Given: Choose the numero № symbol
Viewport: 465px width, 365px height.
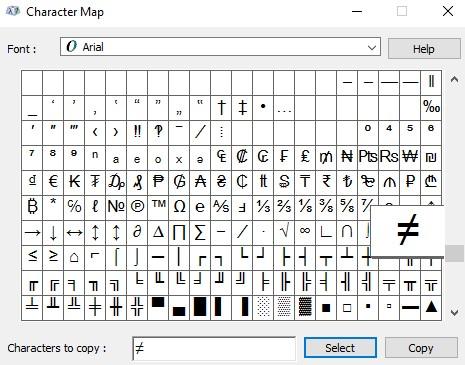Looking at the screenshot, I should click(x=116, y=208).
